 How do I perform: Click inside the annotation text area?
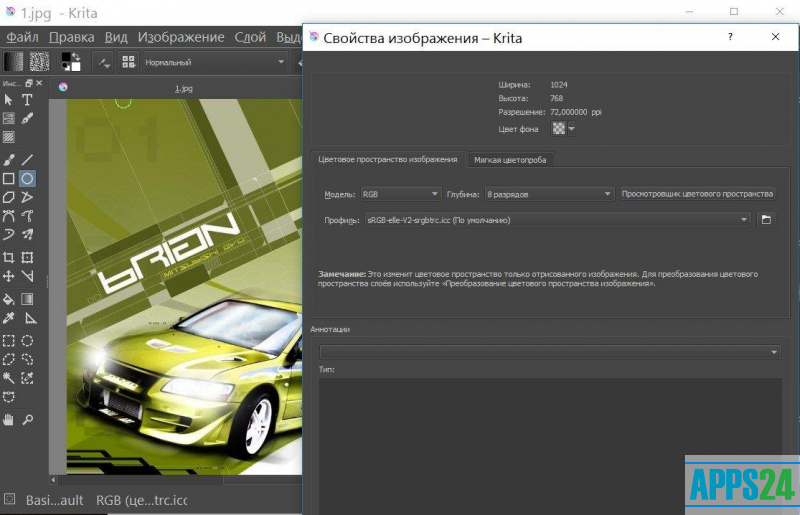[x=550, y=444]
